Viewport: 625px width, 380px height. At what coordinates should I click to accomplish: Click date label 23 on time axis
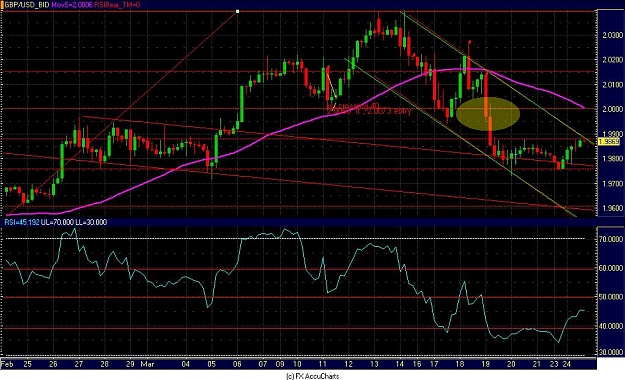(x=554, y=364)
